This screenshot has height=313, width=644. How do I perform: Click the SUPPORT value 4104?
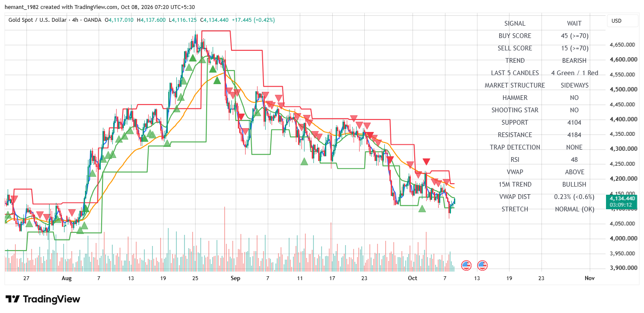[574, 123]
